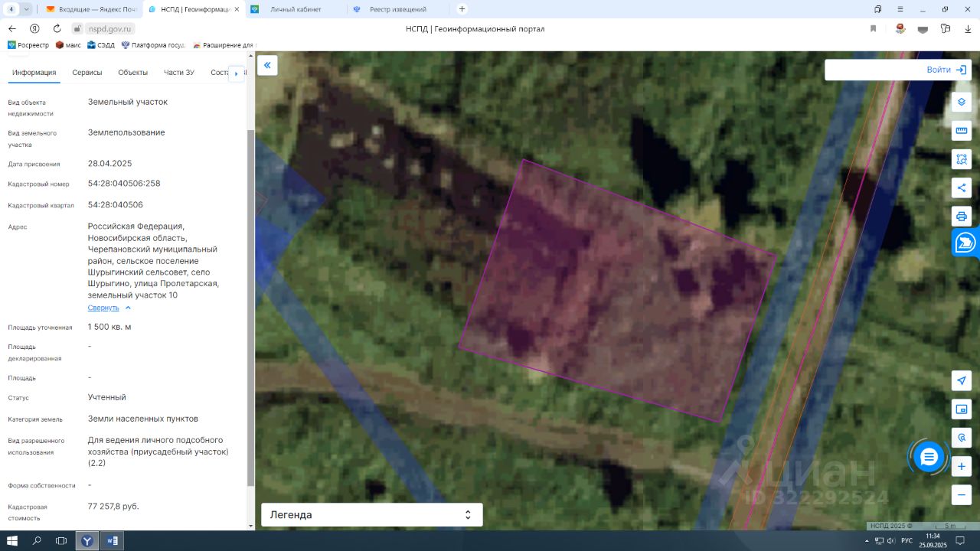Share the current map view

[x=962, y=187]
